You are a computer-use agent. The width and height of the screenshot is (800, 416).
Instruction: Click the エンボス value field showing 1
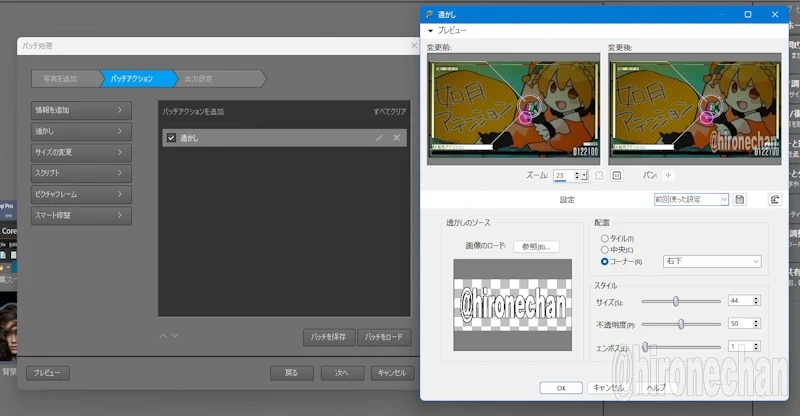pos(741,346)
